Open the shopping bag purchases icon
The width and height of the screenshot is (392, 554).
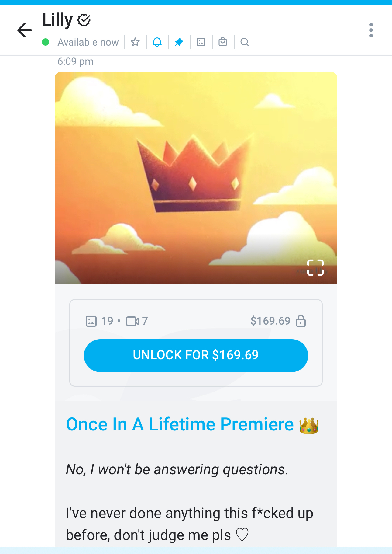pos(223,42)
